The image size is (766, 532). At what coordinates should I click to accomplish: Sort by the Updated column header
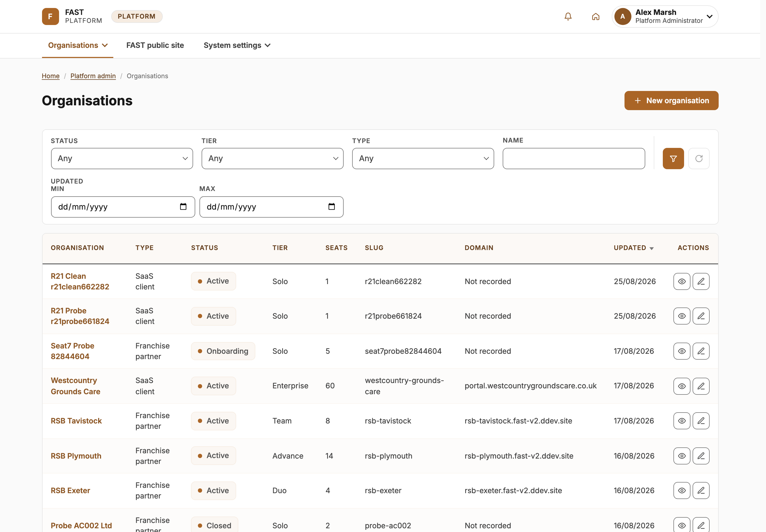[633, 248]
